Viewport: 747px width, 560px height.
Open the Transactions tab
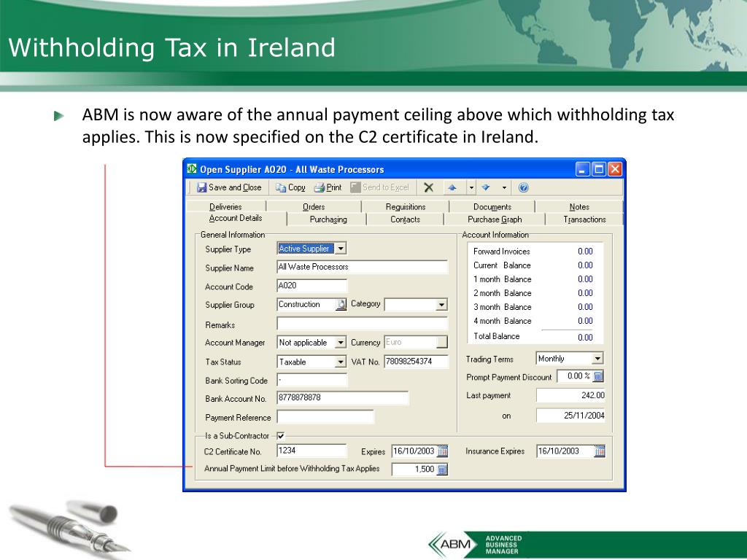point(584,219)
